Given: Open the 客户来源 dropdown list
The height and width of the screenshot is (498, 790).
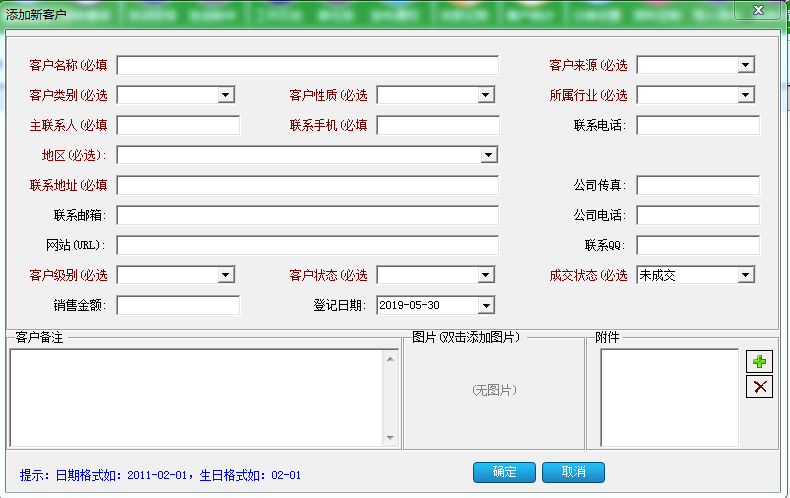Looking at the screenshot, I should click(x=746, y=65).
